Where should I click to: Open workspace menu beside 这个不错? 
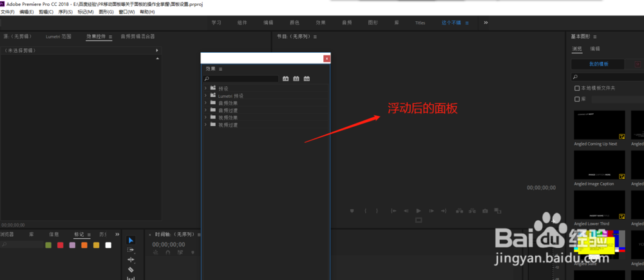(x=466, y=23)
